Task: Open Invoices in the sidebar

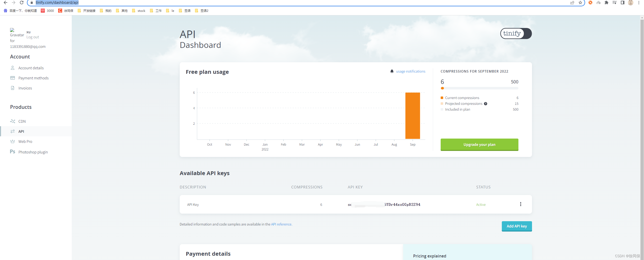Action: 25,88
